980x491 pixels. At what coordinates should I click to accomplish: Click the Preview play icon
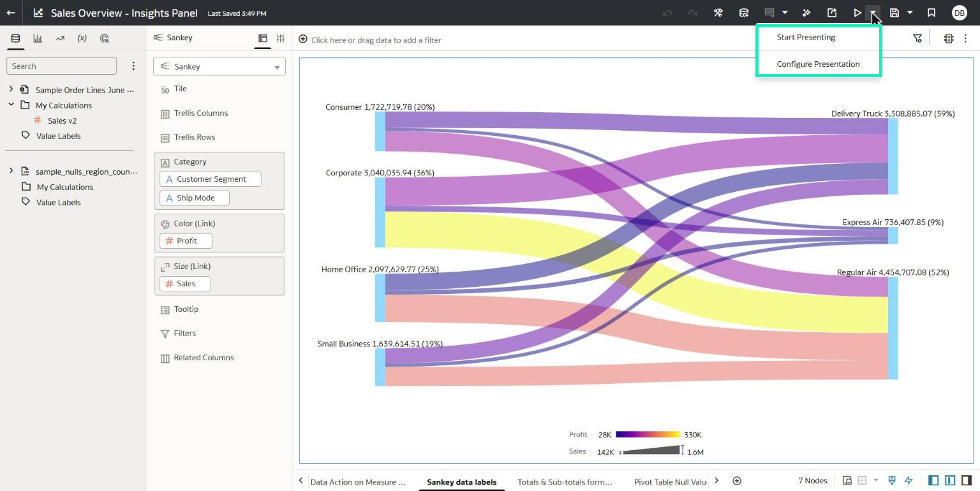click(x=857, y=13)
